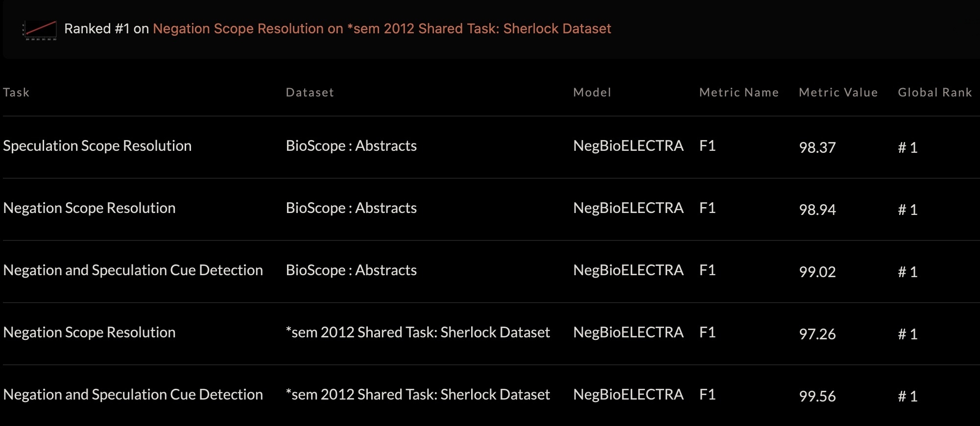Open BioScope : Abstracts dataset in third row
The image size is (980, 426).
coord(351,270)
